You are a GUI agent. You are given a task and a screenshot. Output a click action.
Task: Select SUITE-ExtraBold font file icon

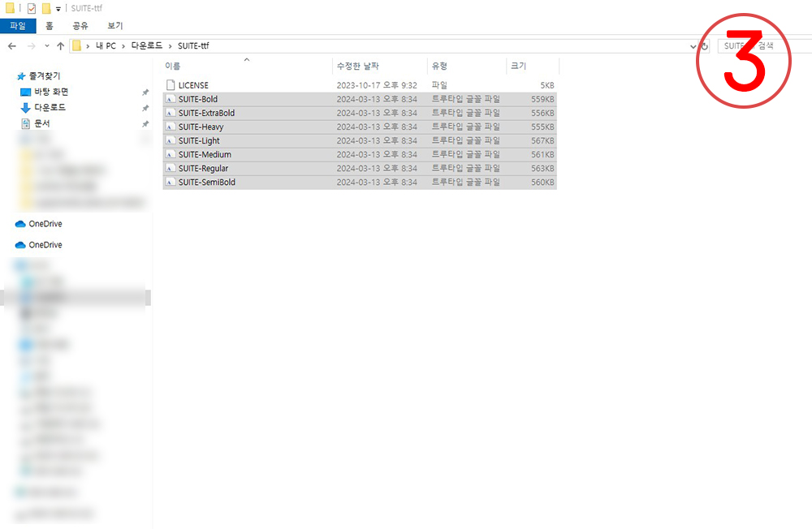tap(171, 113)
